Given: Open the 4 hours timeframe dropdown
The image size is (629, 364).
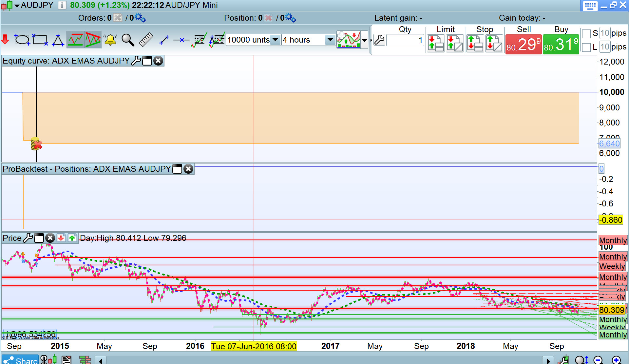Looking at the screenshot, I should (330, 40).
